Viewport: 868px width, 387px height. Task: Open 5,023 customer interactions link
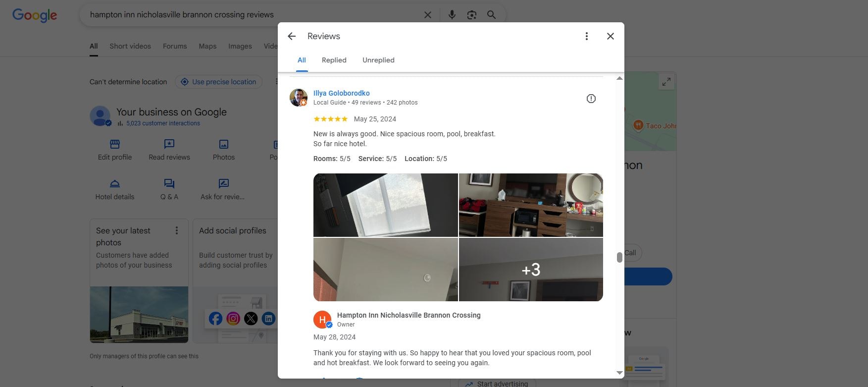(163, 123)
